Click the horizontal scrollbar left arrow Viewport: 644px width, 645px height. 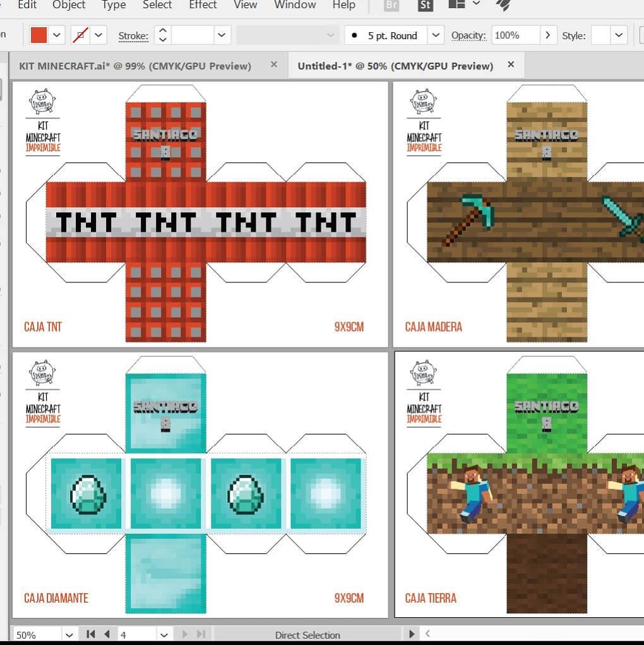428,634
